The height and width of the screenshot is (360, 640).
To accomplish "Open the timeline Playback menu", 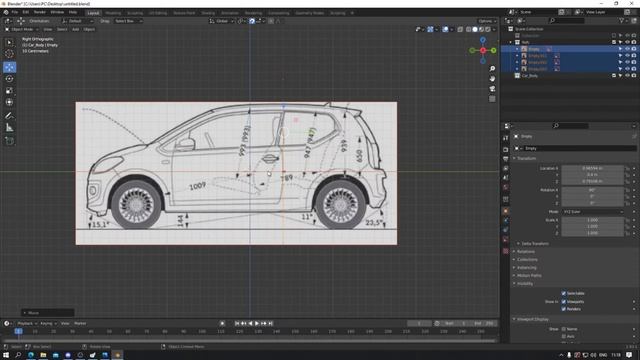I will pos(26,323).
